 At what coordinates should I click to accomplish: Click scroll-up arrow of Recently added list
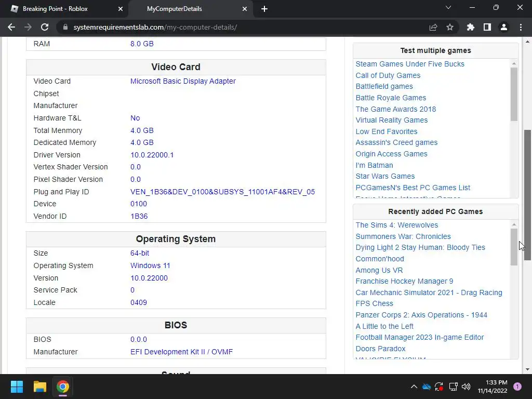click(514, 224)
